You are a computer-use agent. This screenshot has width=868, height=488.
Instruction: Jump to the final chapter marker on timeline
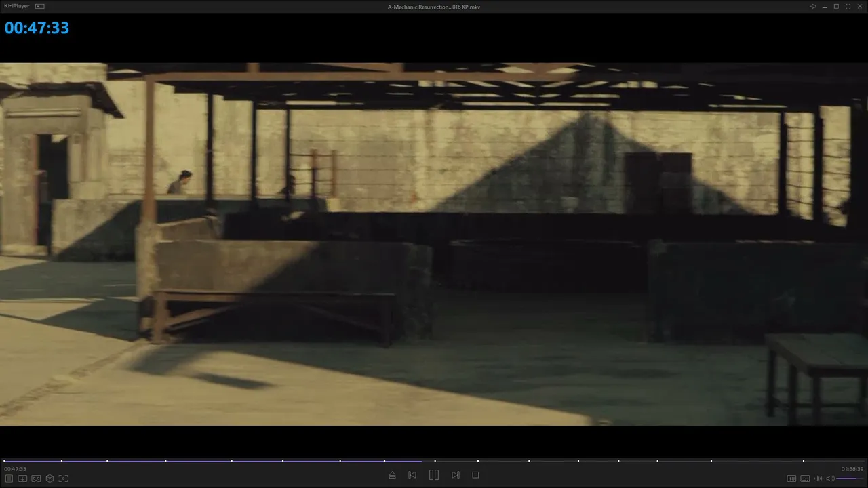804,461
